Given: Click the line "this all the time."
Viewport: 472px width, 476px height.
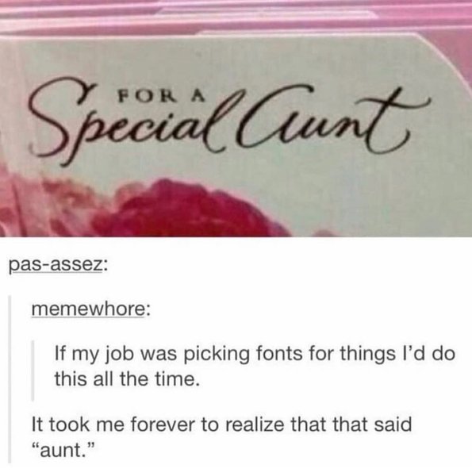Looking at the screenshot, I should point(127,379).
